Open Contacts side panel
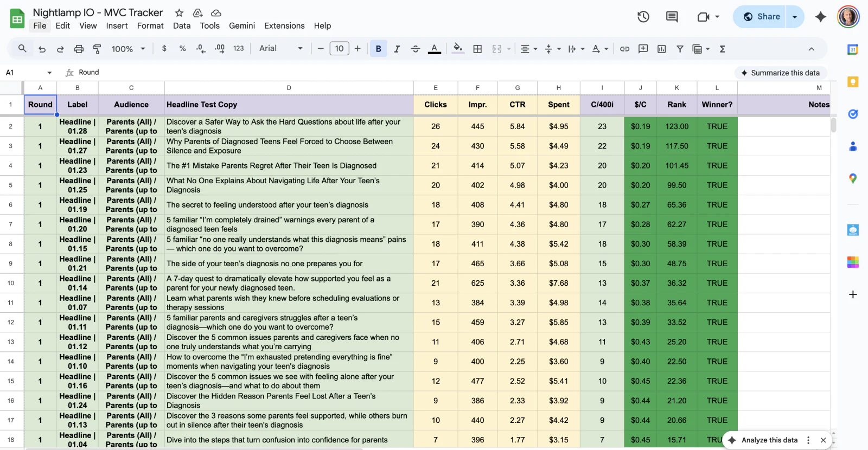868x450 pixels. pyautogui.click(x=853, y=146)
